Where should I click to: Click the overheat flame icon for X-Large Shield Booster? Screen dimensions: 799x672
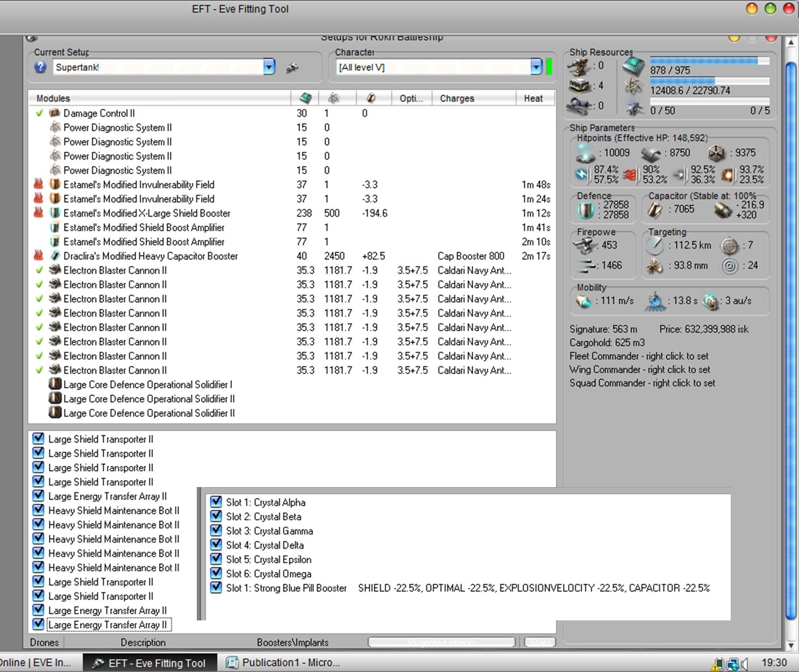[x=38, y=213]
